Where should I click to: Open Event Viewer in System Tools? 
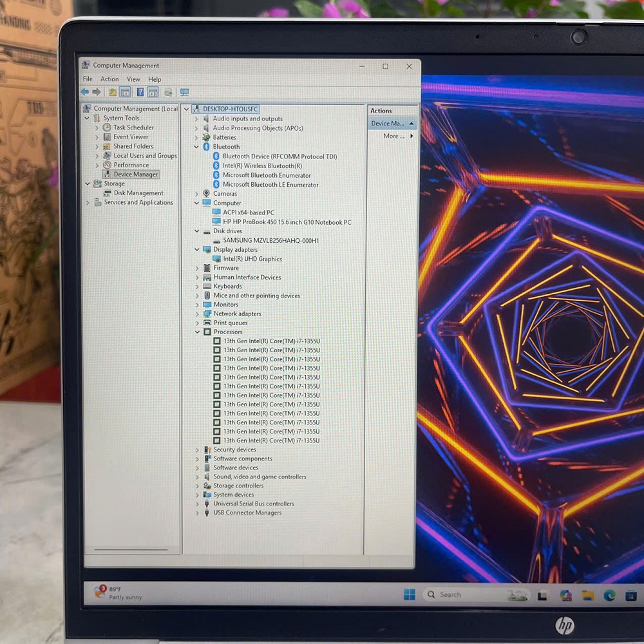pyautogui.click(x=130, y=137)
